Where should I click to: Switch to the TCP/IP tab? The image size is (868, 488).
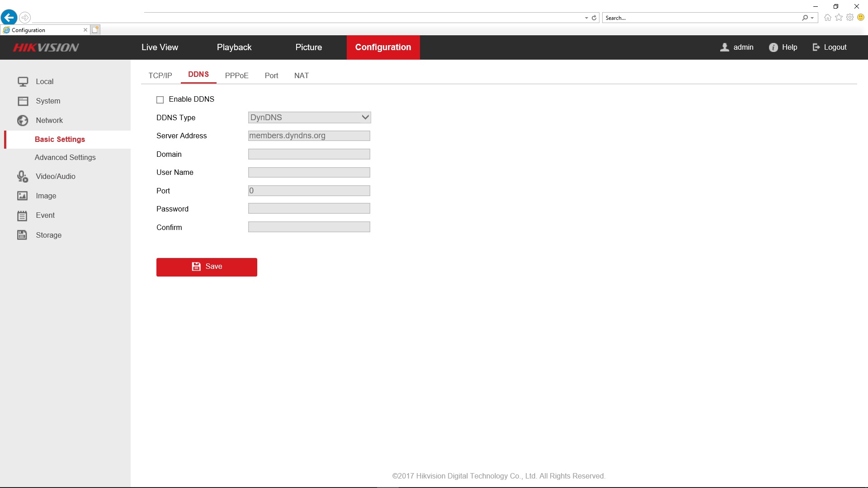(160, 75)
